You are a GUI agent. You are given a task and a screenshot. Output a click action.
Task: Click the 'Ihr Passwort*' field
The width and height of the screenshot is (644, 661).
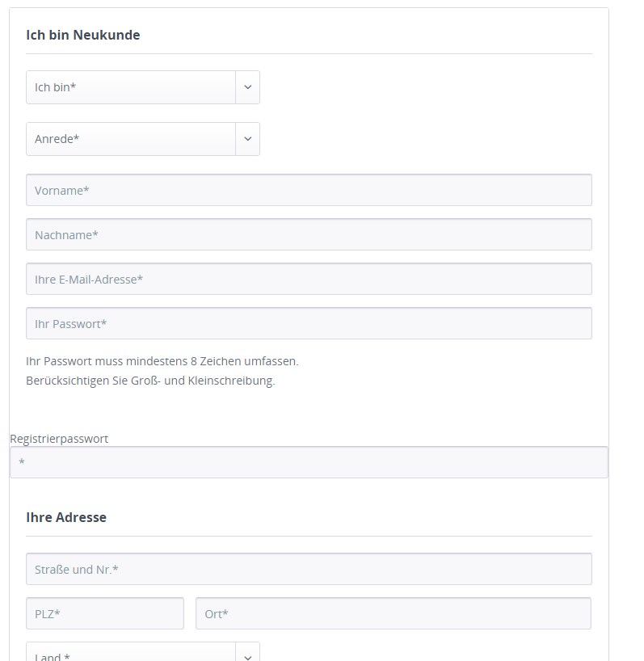tap(309, 324)
